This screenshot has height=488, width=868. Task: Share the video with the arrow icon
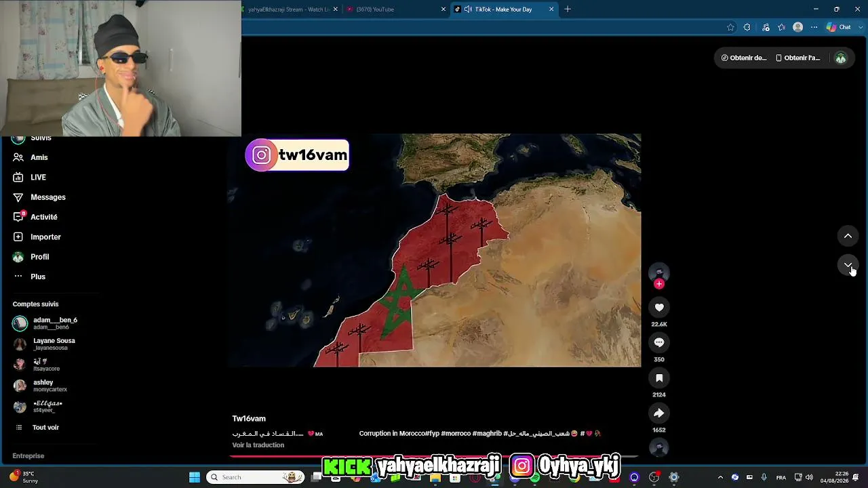[659, 413]
